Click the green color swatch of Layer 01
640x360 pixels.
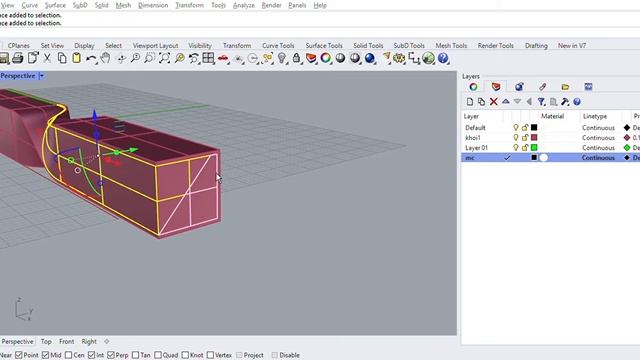point(534,147)
